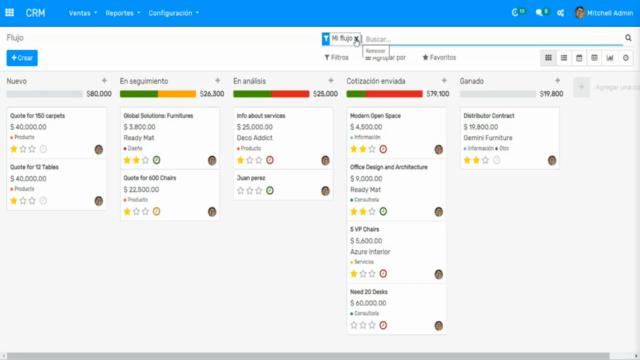Open activity clock on Global Solutions: Furnitures
The image size is (640, 360).
(156, 160)
